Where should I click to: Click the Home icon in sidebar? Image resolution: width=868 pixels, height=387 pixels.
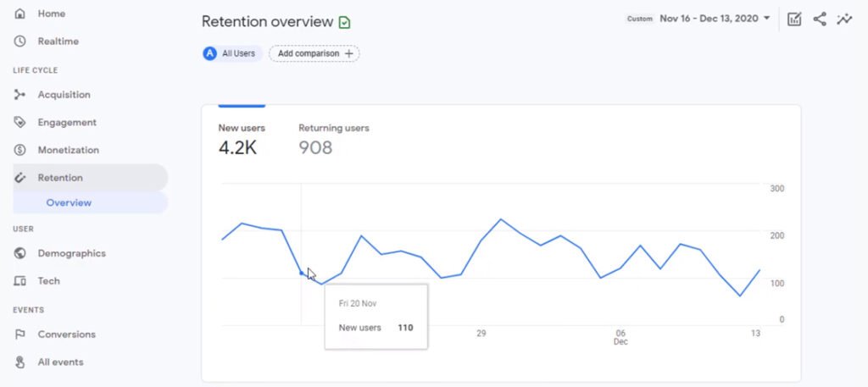point(20,14)
